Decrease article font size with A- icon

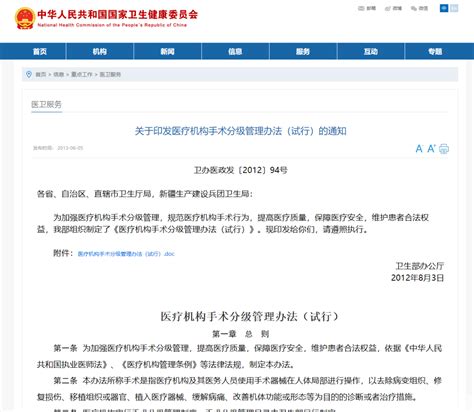click(x=419, y=149)
